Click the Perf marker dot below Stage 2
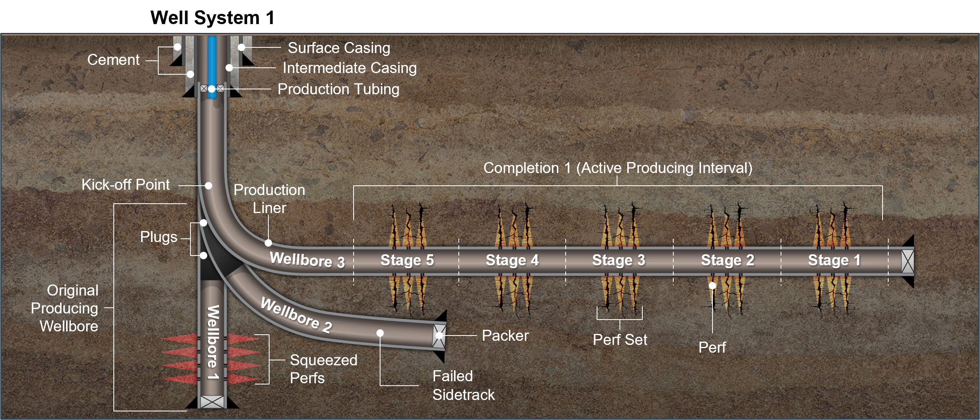The width and height of the screenshot is (980, 420). click(x=712, y=286)
